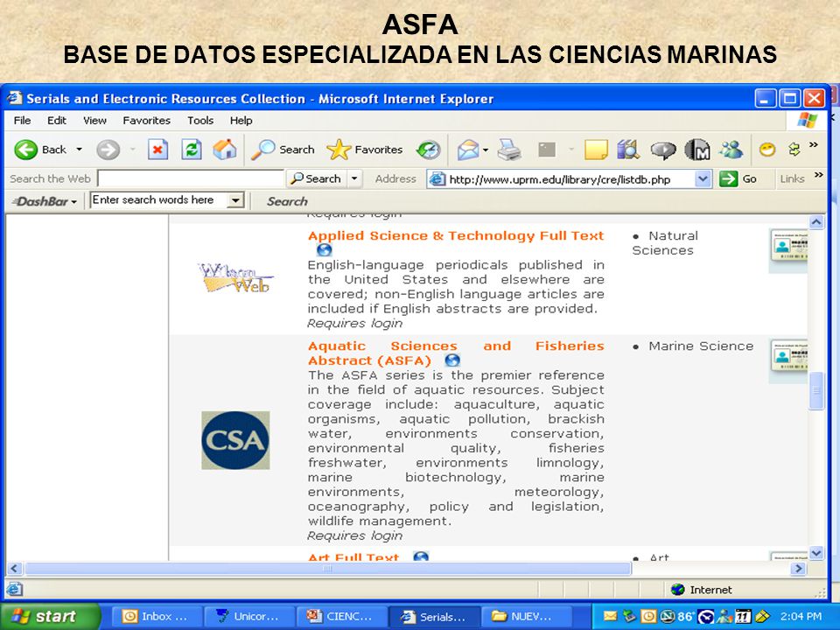Image resolution: width=840 pixels, height=630 pixels.
Task: Expand the Links toolbar chevron
Action: 819,175
